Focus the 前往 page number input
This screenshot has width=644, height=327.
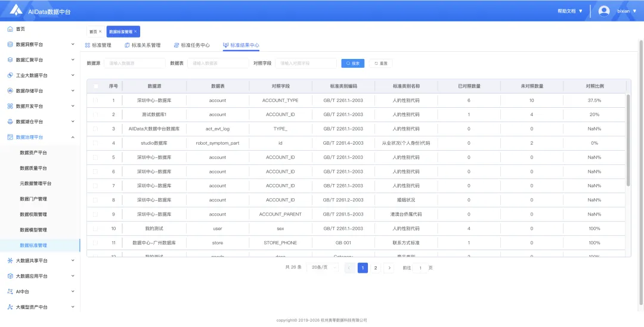(420, 268)
